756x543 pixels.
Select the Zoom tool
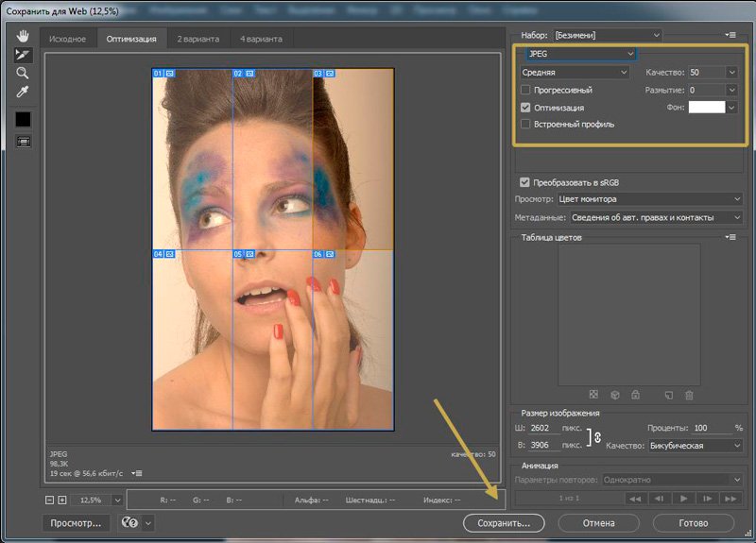pos(22,74)
